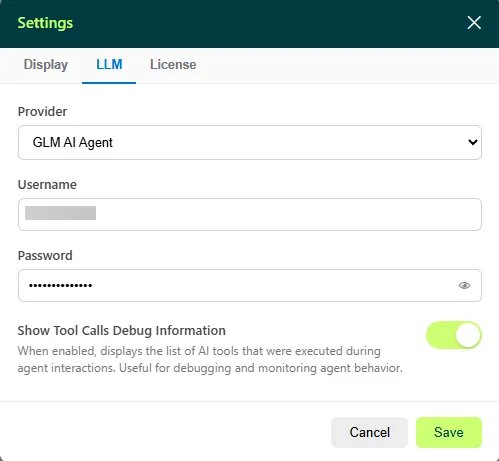Focus the Password input field
499x461 pixels.
tap(250, 285)
